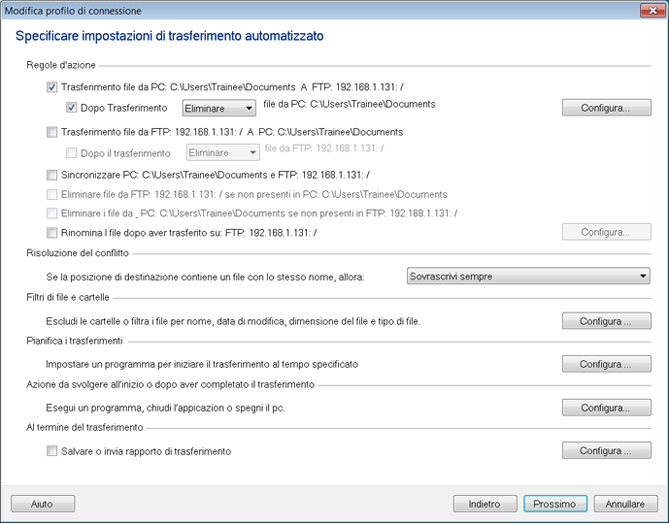This screenshot has width=669, height=524.
Task: Click greyed 'Eliminare' dropdown under FTP transfer
Action: (x=223, y=153)
